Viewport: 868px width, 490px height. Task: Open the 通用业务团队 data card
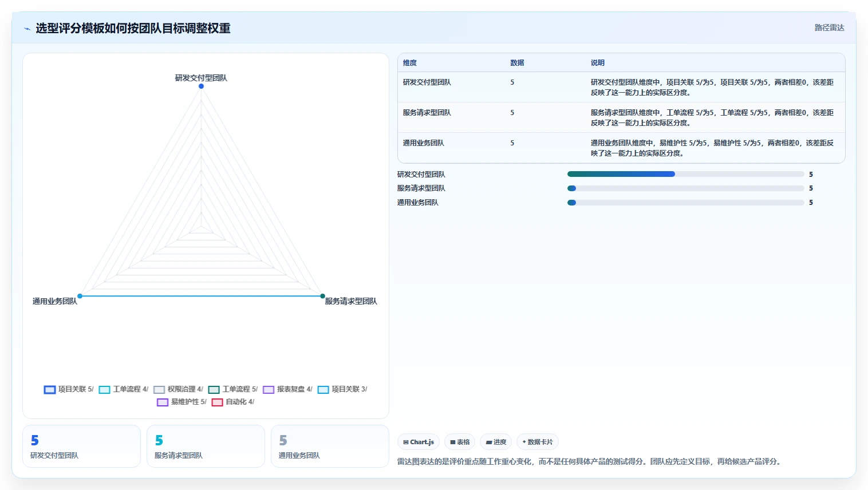coord(330,446)
